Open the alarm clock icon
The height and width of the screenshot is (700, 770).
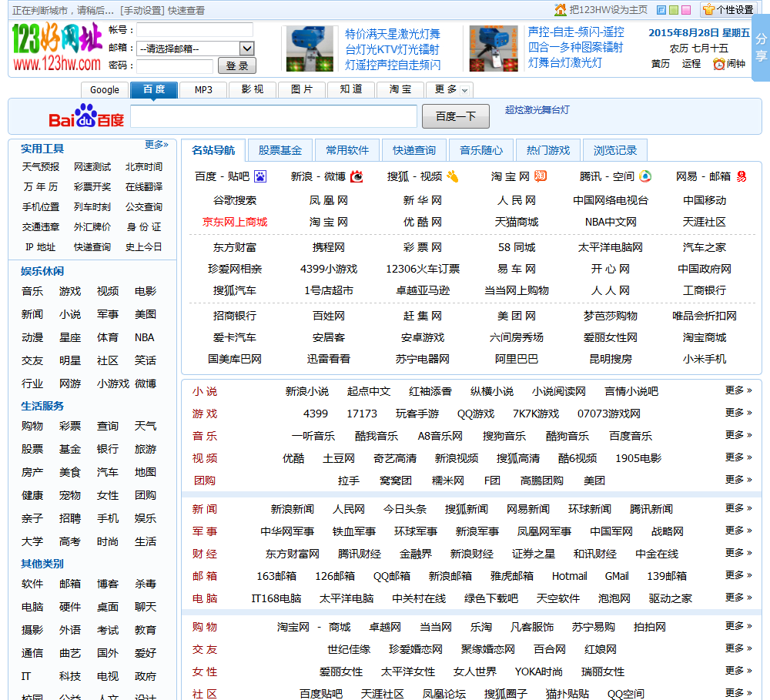(719, 64)
